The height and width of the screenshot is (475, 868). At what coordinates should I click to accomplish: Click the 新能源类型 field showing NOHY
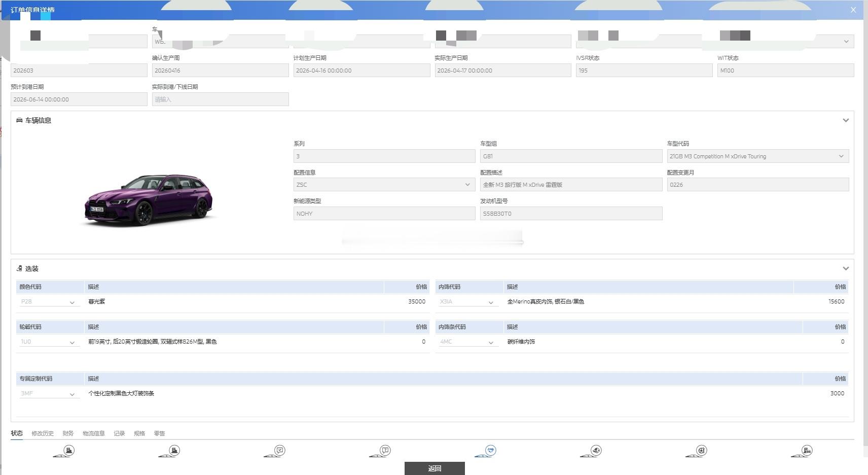pos(384,214)
